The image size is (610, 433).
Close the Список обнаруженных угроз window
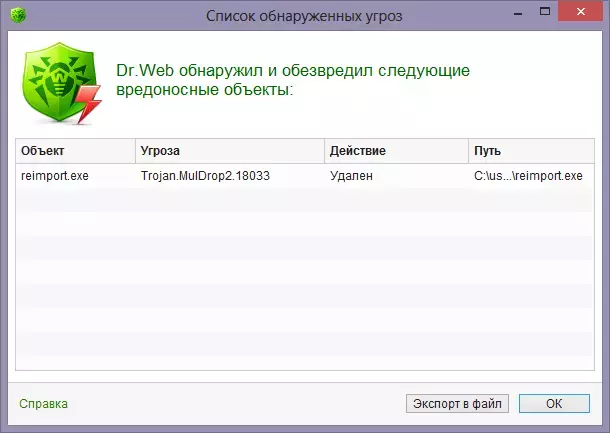tap(581, 12)
